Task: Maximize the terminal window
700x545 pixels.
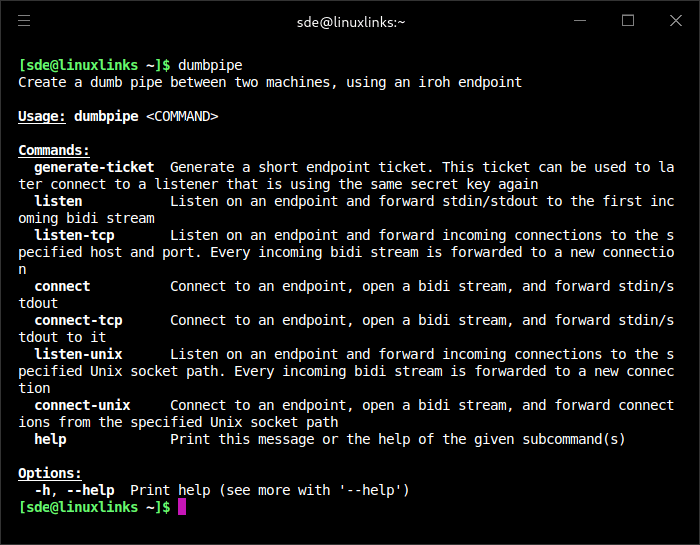Action: [x=628, y=21]
